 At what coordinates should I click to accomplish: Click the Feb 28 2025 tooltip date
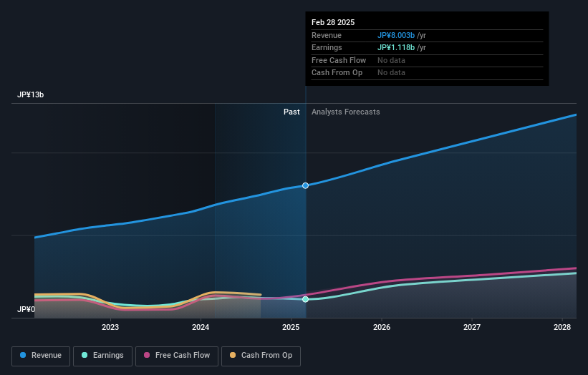tap(332, 22)
